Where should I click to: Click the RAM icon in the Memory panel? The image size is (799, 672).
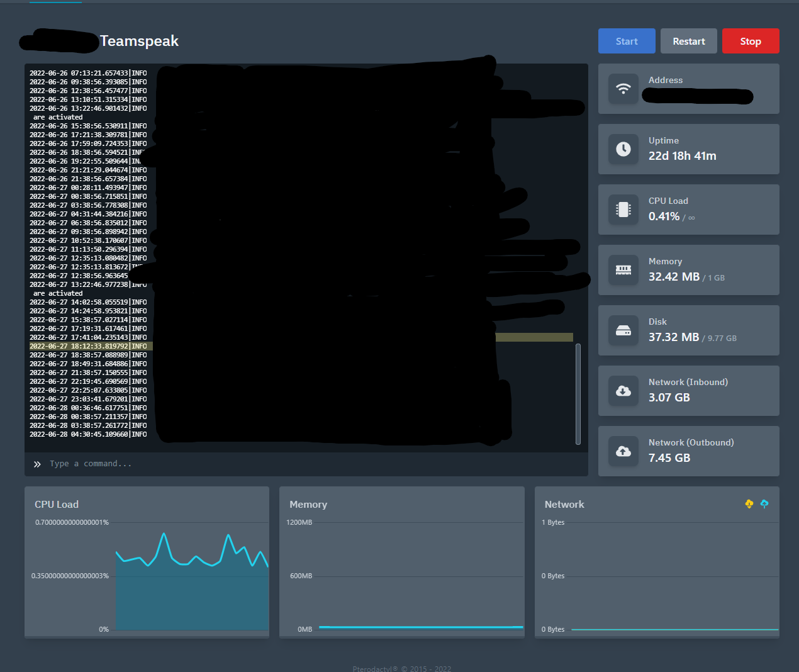[623, 270]
